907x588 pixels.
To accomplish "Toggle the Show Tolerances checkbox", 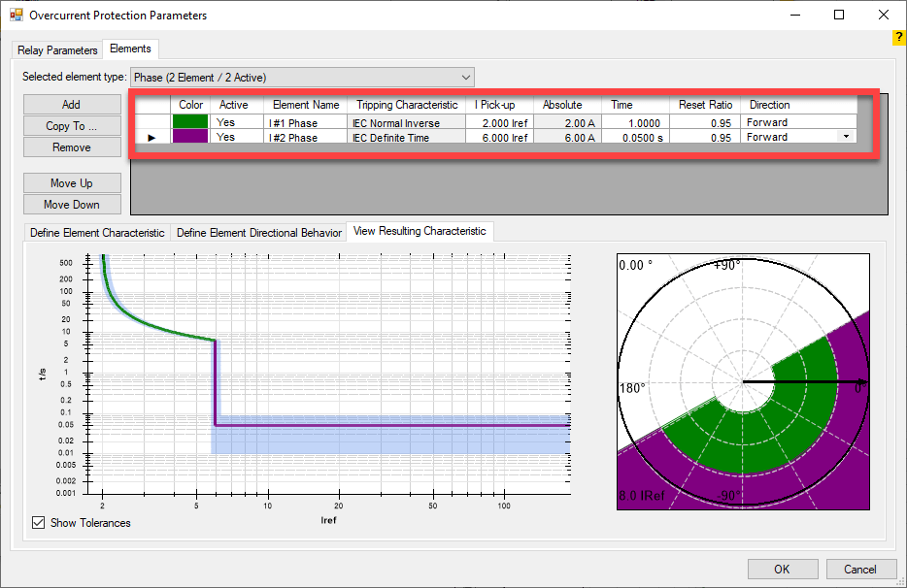I will coord(39,522).
